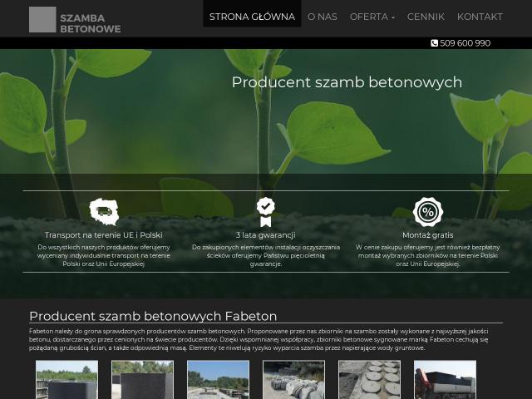Expand the Oferta dropdown menu

372,17
